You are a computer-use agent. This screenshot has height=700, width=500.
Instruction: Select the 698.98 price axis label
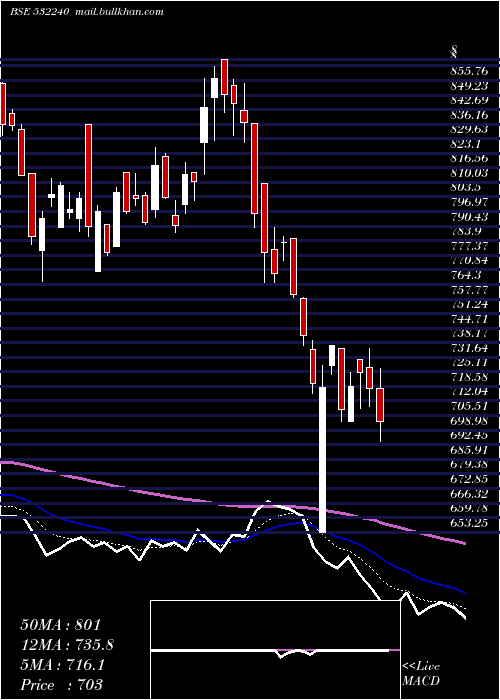click(x=469, y=421)
